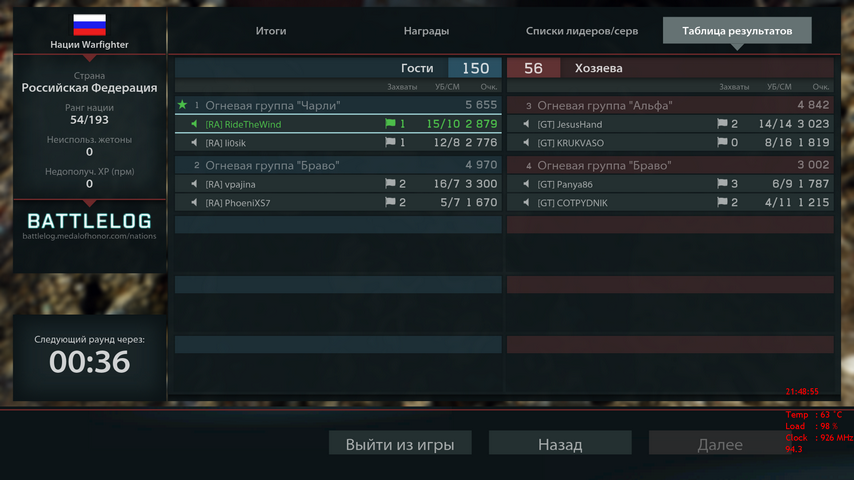Viewport: 854px width, 480px height.
Task: Open the Итоги tab
Action: pyautogui.click(x=271, y=31)
